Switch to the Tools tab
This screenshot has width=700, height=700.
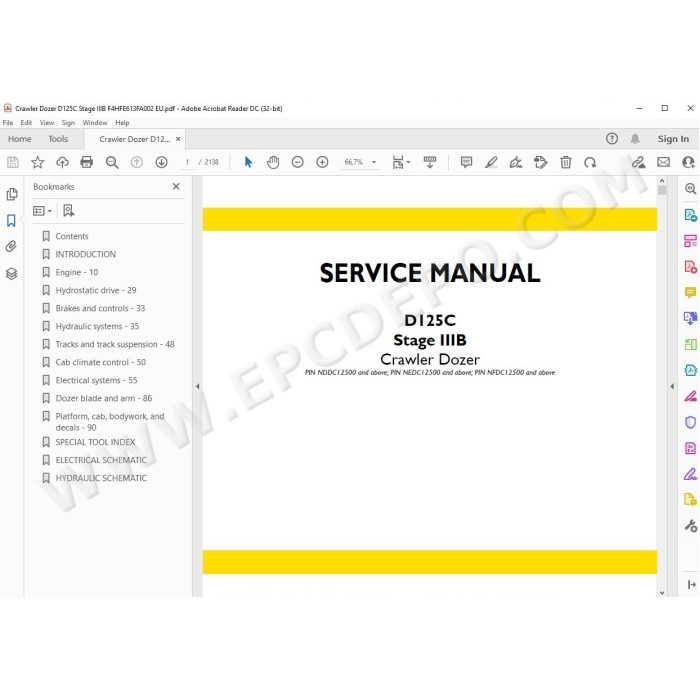[58, 139]
